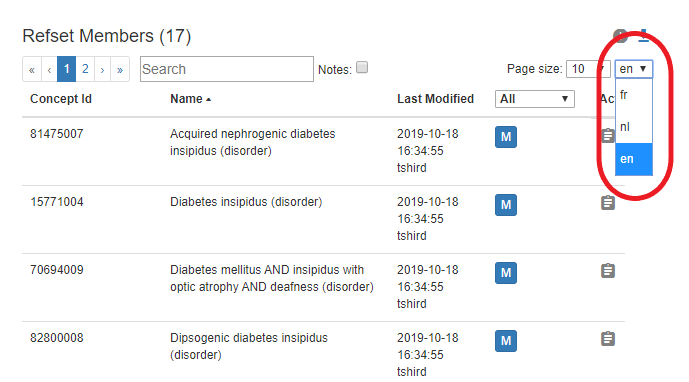Jump to the last page with » button
This screenshot has height=382, width=689.
click(x=120, y=69)
